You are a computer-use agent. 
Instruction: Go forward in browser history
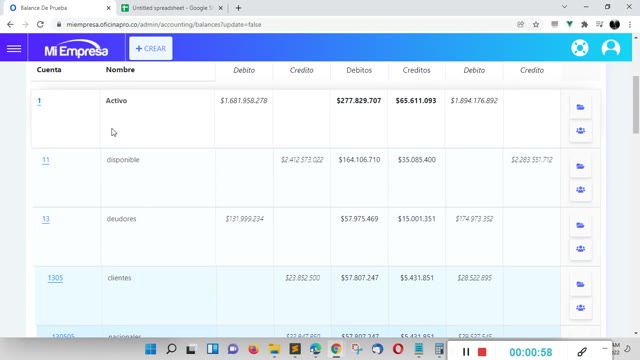[25, 24]
